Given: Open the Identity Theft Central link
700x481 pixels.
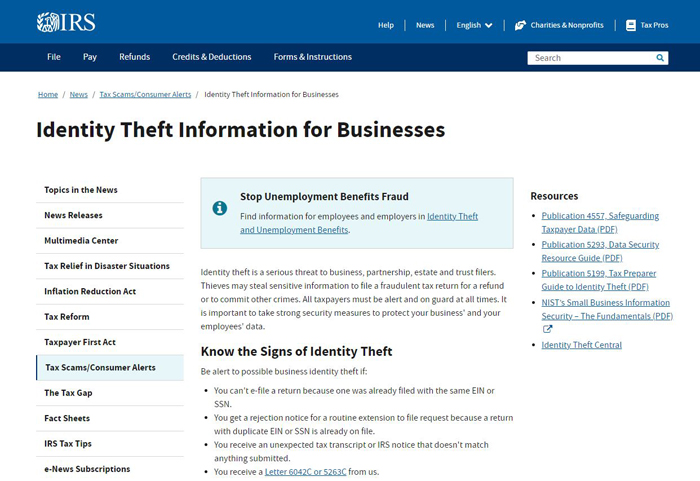Looking at the screenshot, I should pyautogui.click(x=581, y=345).
